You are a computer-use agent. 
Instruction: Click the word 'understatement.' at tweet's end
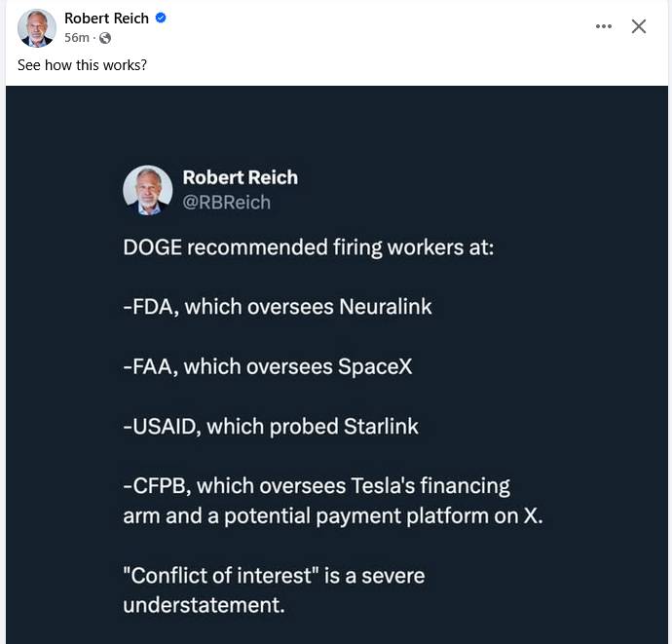(204, 605)
